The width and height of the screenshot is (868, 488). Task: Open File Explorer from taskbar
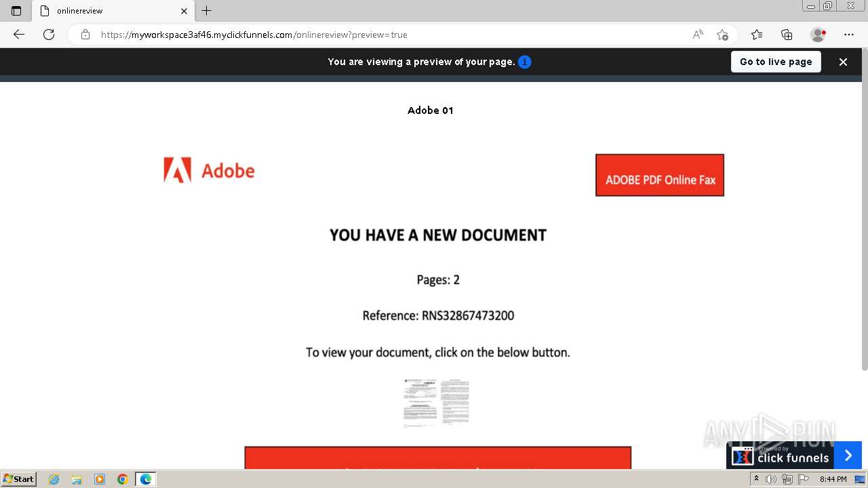pyautogui.click(x=77, y=479)
